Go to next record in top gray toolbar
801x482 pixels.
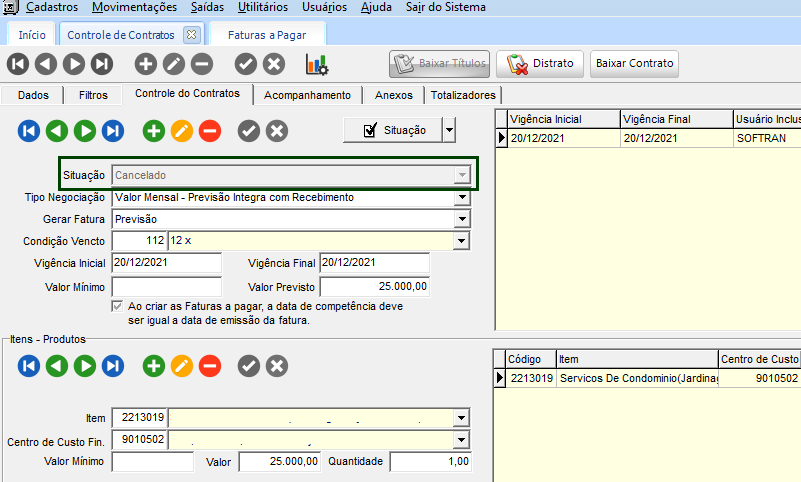pos(74,64)
